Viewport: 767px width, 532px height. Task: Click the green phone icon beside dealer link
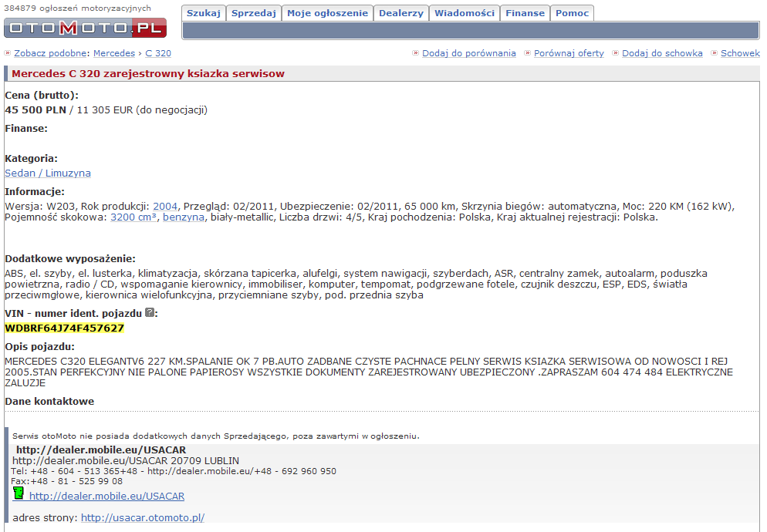click(19, 493)
